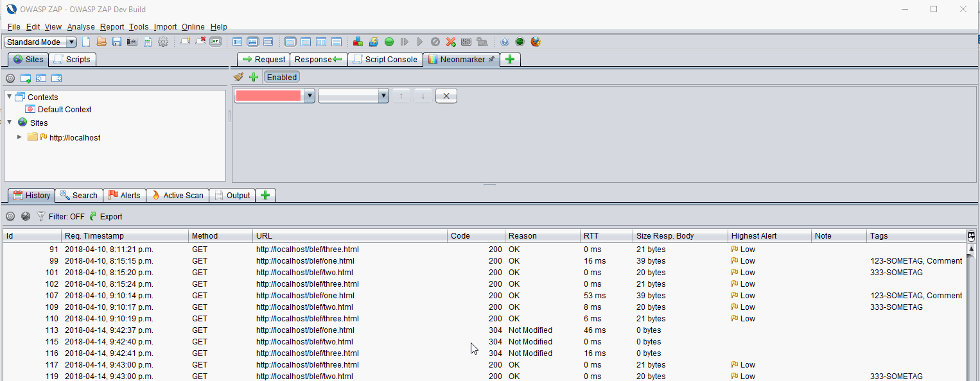Click the Persist Session floppy disk icon
Screen dimensions: 980x381
pyautogui.click(x=117, y=42)
